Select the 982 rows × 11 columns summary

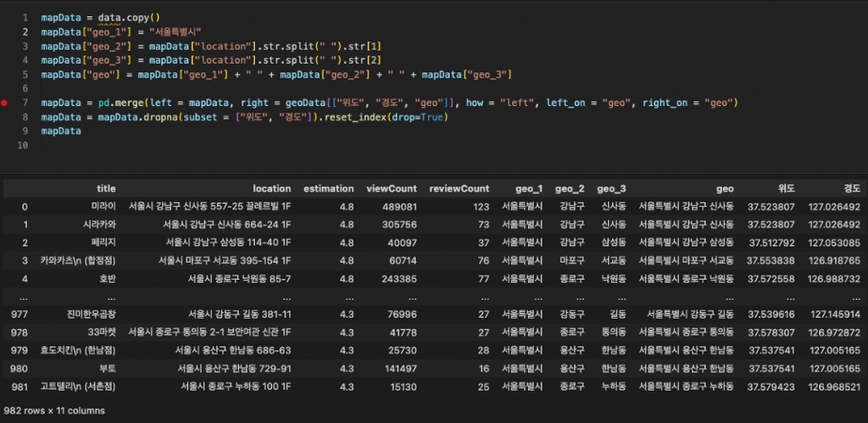(x=54, y=411)
